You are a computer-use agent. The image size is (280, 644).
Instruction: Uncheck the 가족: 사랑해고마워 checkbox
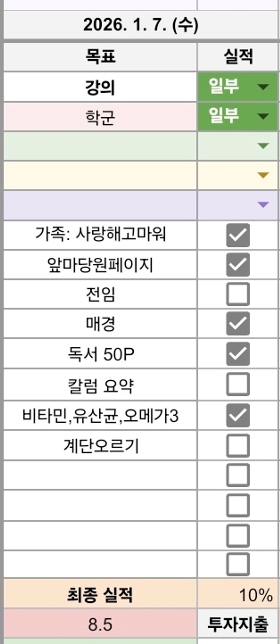coord(238,235)
